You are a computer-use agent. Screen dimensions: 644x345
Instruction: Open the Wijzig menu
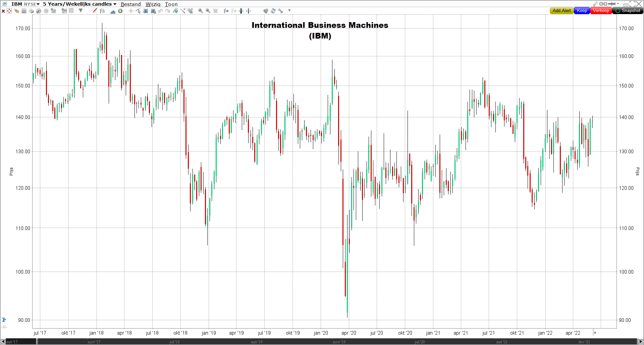tap(153, 4)
